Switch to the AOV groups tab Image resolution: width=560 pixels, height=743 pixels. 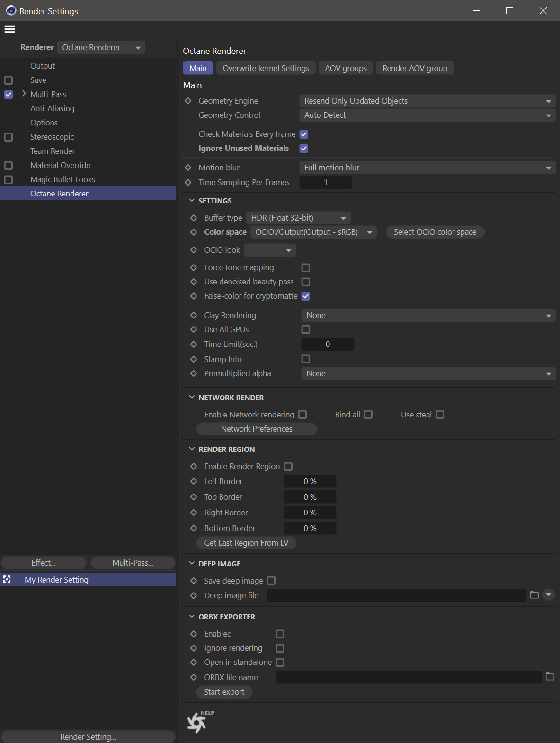coord(346,68)
